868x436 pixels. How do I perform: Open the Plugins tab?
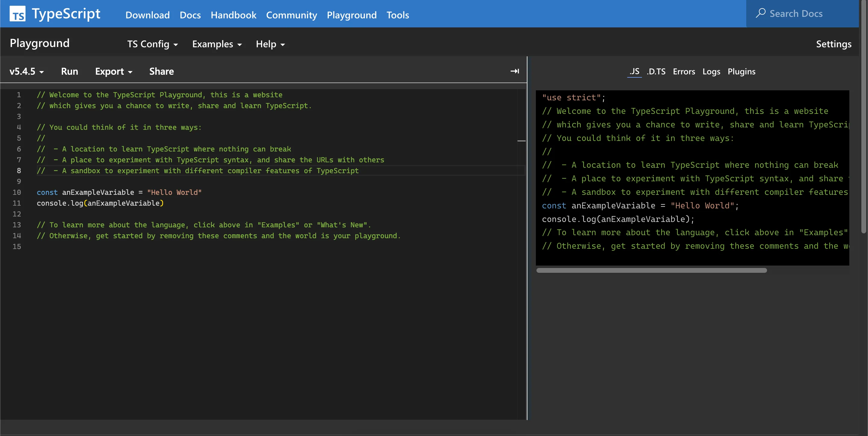point(741,72)
